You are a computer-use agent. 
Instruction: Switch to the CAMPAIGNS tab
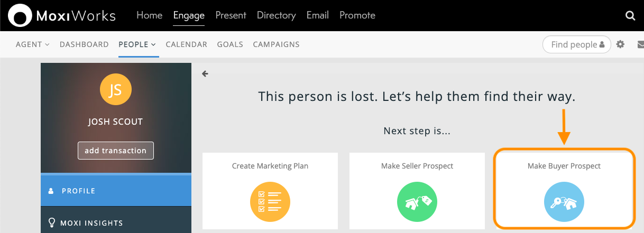pos(277,44)
